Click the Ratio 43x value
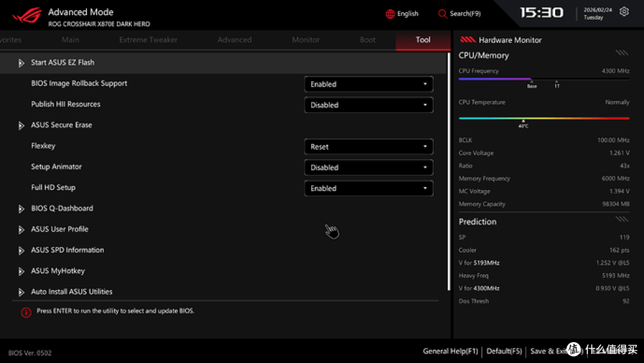Screen dimensions: 644x363 click(x=625, y=165)
